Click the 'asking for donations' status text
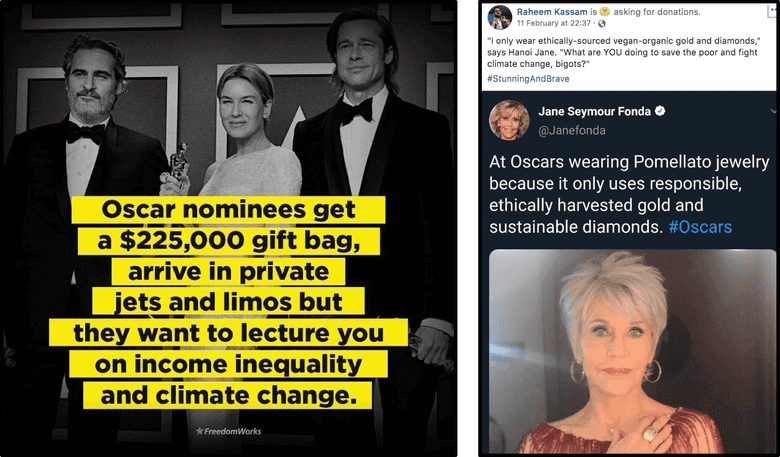This screenshot has height=457, width=780. [x=657, y=11]
